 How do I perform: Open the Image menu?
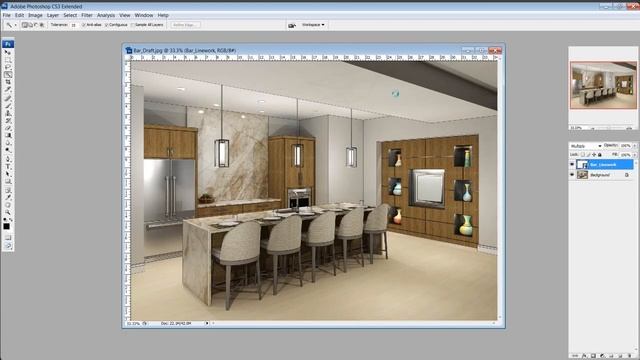35,15
